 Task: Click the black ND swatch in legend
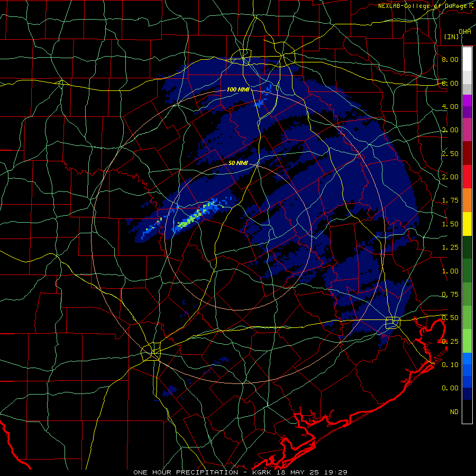pos(467,411)
